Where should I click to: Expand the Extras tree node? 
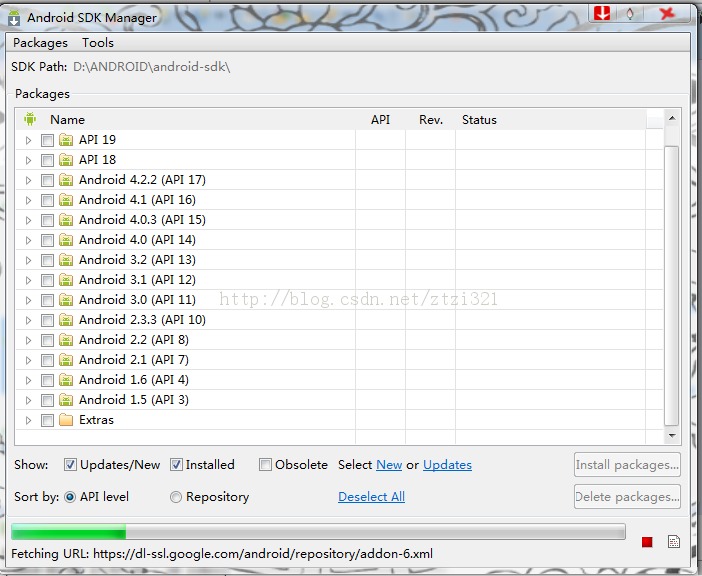pos(28,420)
